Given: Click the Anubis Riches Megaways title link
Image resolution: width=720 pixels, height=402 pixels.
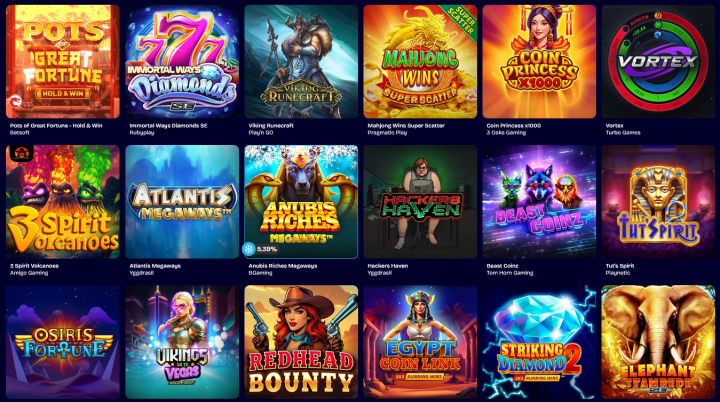Looking at the screenshot, I should (x=282, y=266).
